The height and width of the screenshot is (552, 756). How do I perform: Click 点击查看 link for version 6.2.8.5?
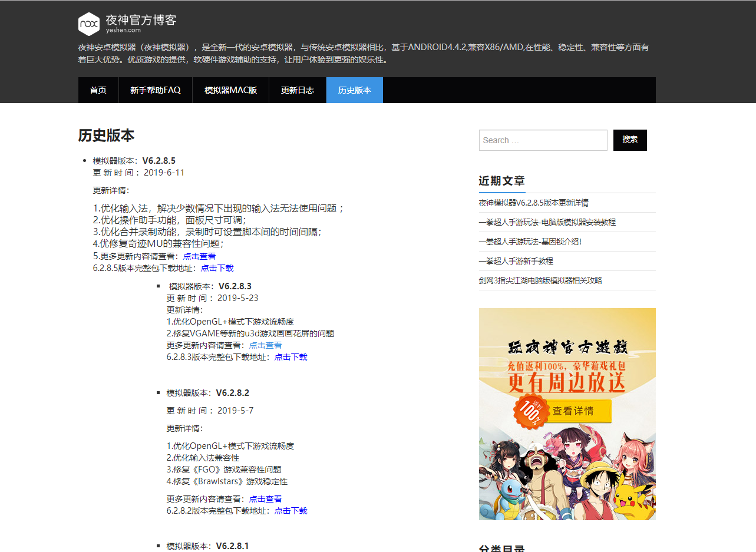(x=199, y=256)
